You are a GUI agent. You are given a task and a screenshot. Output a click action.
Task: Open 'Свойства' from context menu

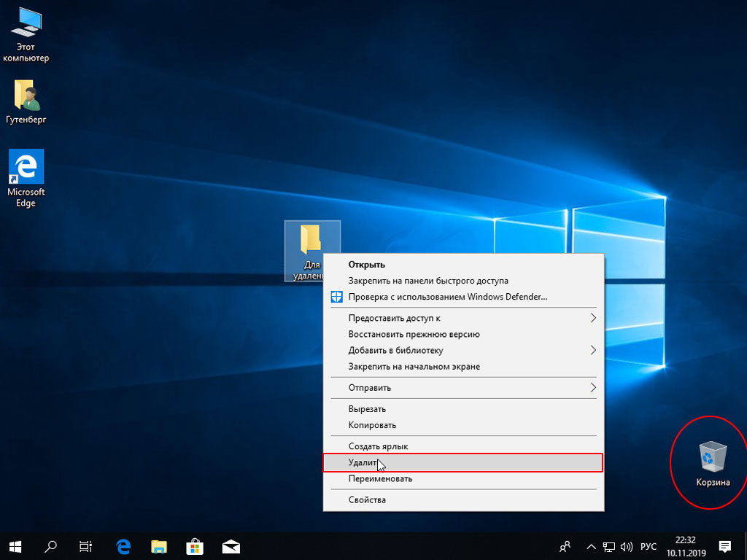(x=463, y=499)
